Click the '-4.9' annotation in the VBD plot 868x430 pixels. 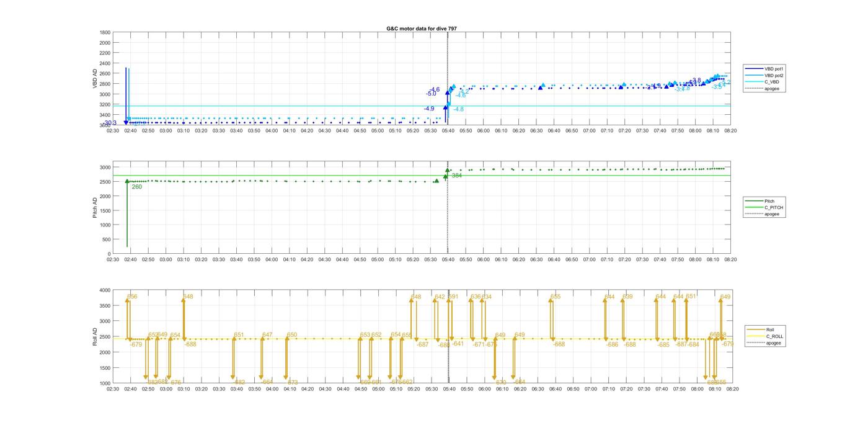click(429, 109)
